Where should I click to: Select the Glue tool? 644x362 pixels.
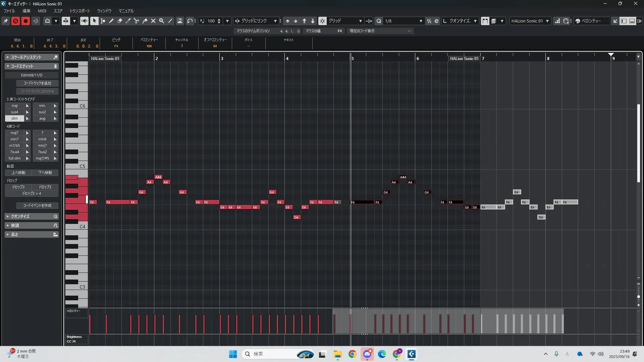[145, 21]
